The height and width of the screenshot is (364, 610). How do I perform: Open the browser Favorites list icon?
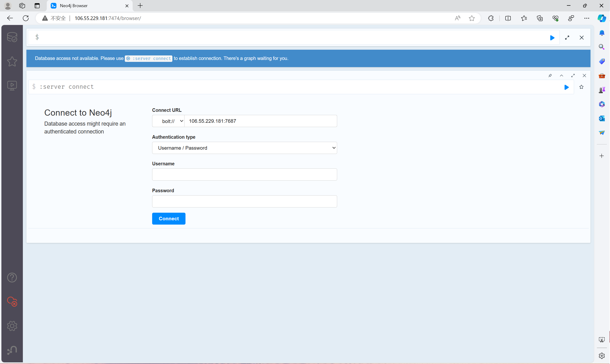(524, 18)
